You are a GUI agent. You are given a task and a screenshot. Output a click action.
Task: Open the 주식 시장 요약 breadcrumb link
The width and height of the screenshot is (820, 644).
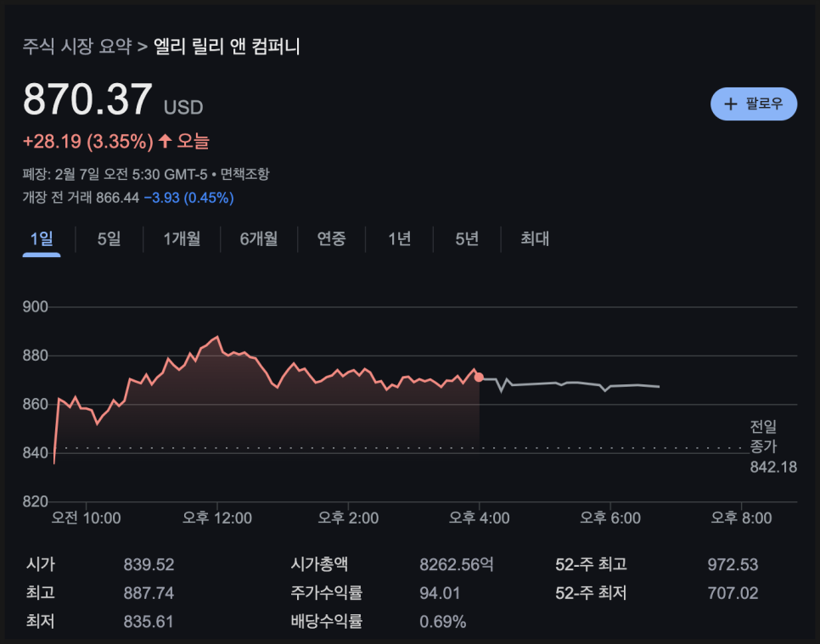77,47
